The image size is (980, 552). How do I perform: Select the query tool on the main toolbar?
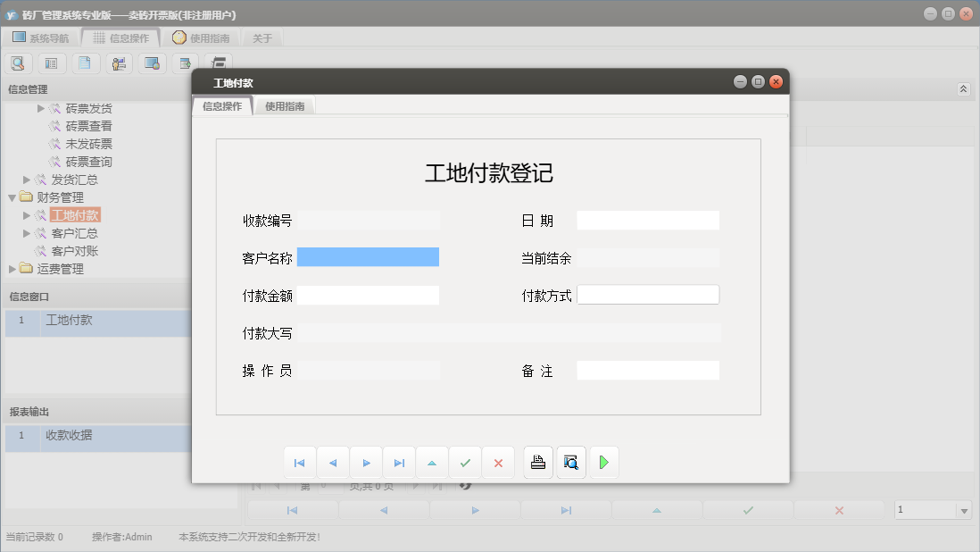pos(18,63)
